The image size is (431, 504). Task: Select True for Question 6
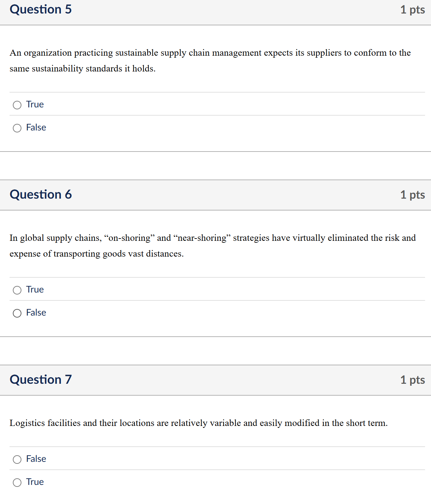(17, 290)
